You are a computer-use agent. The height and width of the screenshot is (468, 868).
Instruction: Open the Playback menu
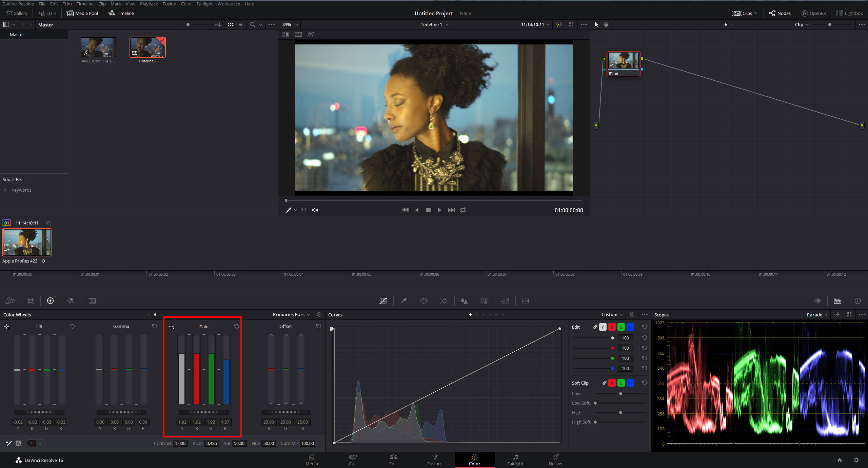(149, 4)
